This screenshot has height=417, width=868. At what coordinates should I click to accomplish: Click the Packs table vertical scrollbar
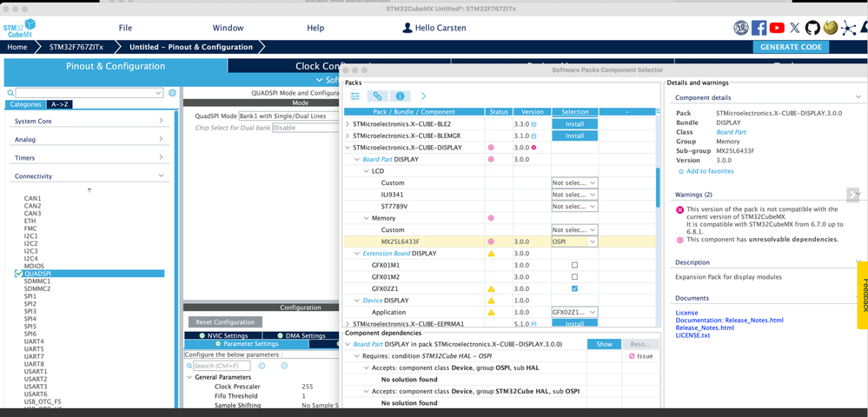(x=658, y=189)
